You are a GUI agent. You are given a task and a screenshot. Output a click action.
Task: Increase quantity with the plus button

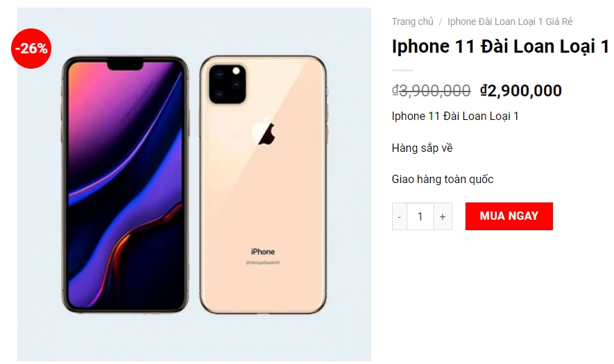pos(443,216)
